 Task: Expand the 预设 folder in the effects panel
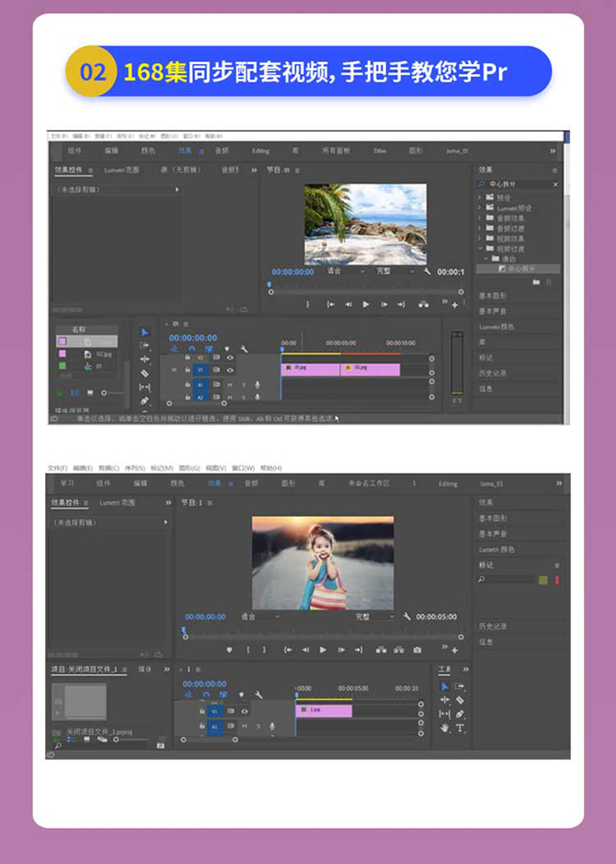tap(480, 198)
